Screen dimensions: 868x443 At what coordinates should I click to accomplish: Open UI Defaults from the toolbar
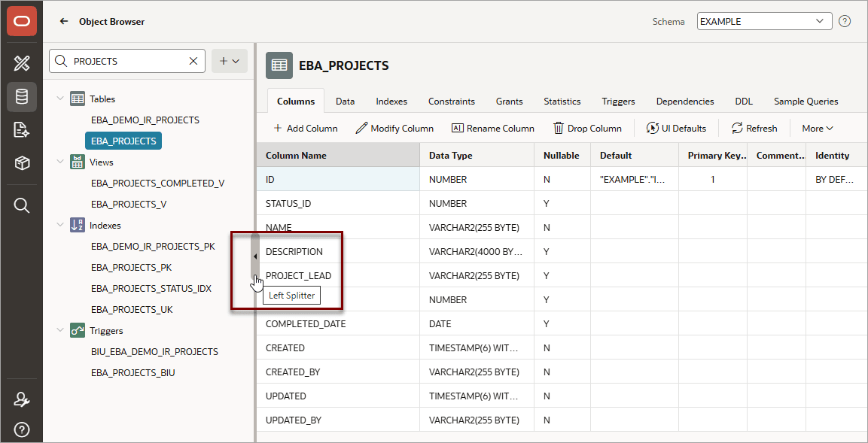pyautogui.click(x=676, y=129)
